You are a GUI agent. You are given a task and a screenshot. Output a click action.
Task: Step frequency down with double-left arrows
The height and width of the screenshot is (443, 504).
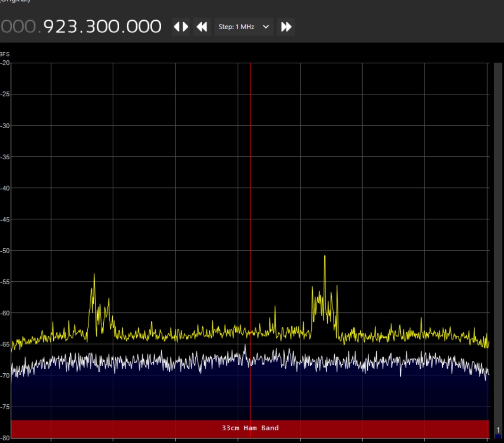(202, 27)
